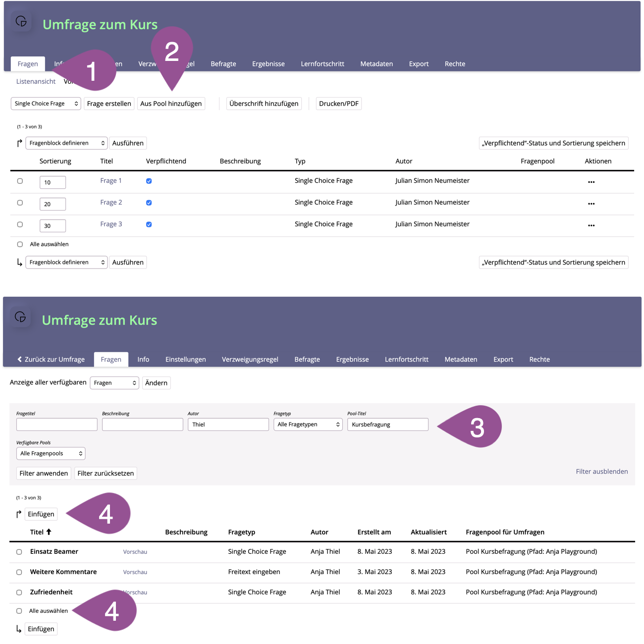The image size is (644, 644).
Task: Sort the pool list by Titel arrow
Action: point(49,532)
